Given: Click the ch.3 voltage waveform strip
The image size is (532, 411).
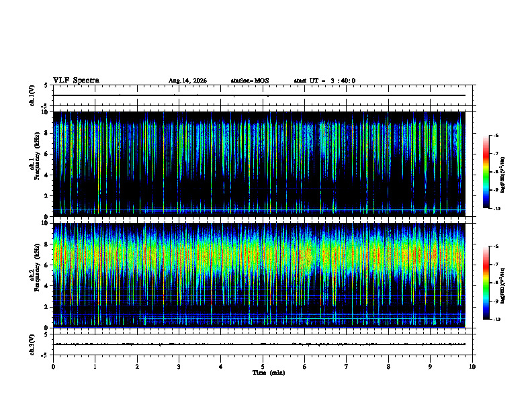Looking at the screenshot, I should pos(263,345).
